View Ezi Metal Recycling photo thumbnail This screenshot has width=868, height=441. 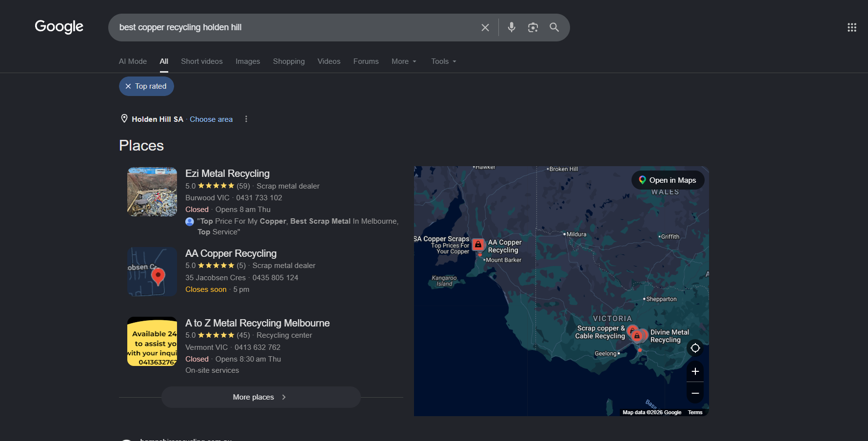tap(152, 192)
